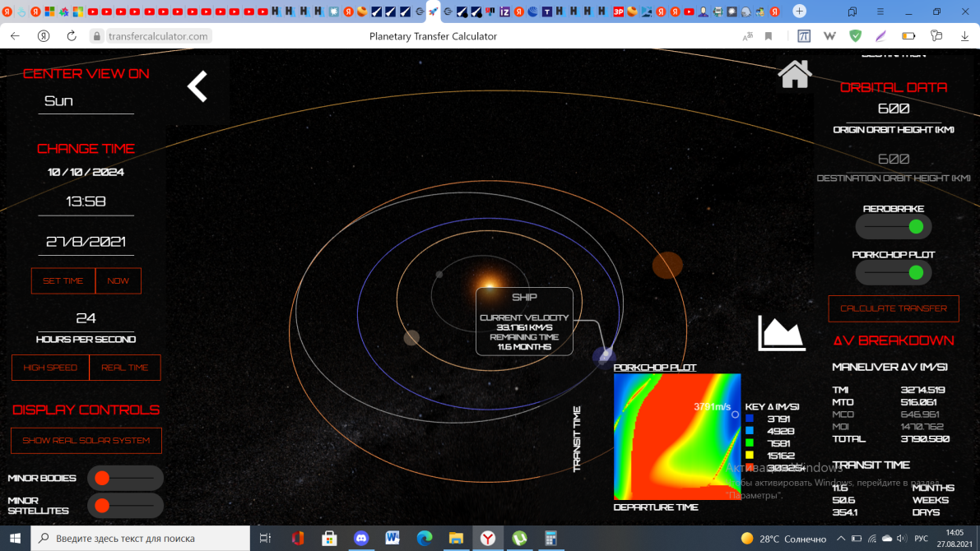Click the Set Time button

click(x=63, y=280)
